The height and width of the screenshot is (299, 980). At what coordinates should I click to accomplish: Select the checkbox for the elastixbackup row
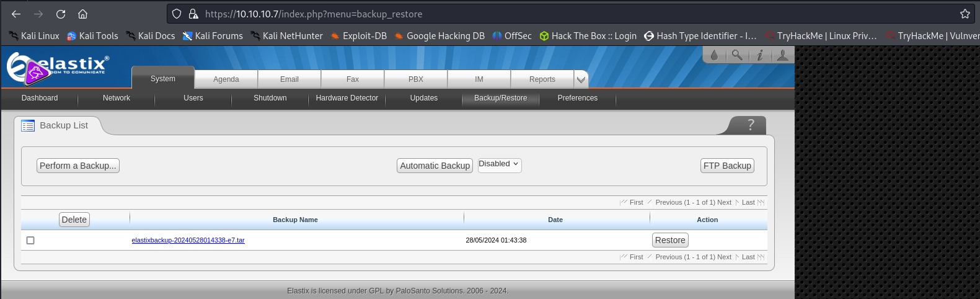click(x=30, y=240)
